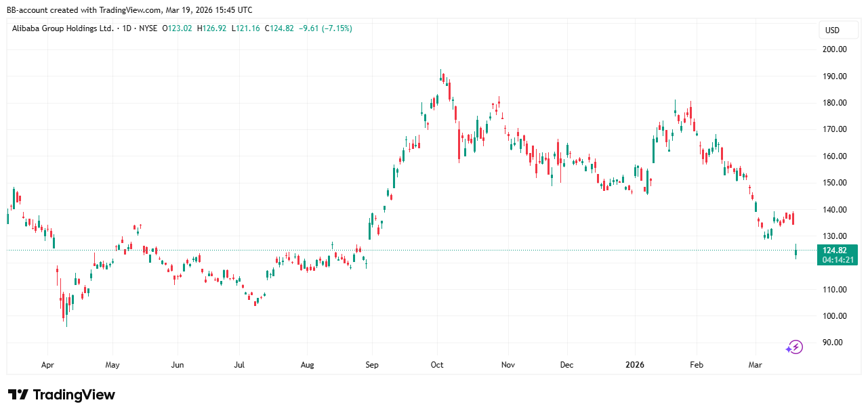Click the Jul label on time axis
868x415 pixels.
[239, 365]
